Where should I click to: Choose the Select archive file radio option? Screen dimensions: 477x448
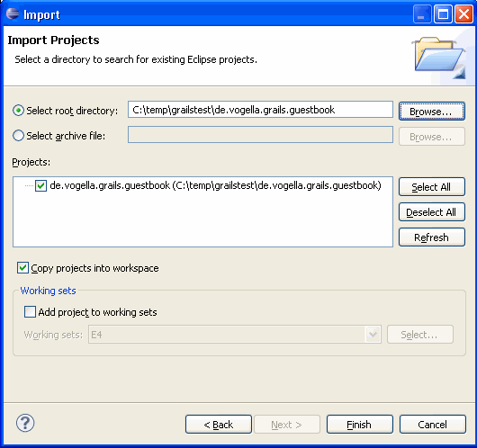pyautogui.click(x=18, y=136)
